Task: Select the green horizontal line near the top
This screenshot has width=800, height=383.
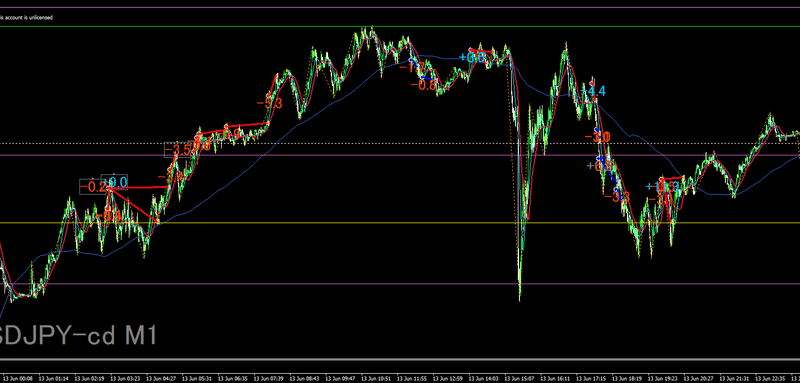Action: point(400,27)
